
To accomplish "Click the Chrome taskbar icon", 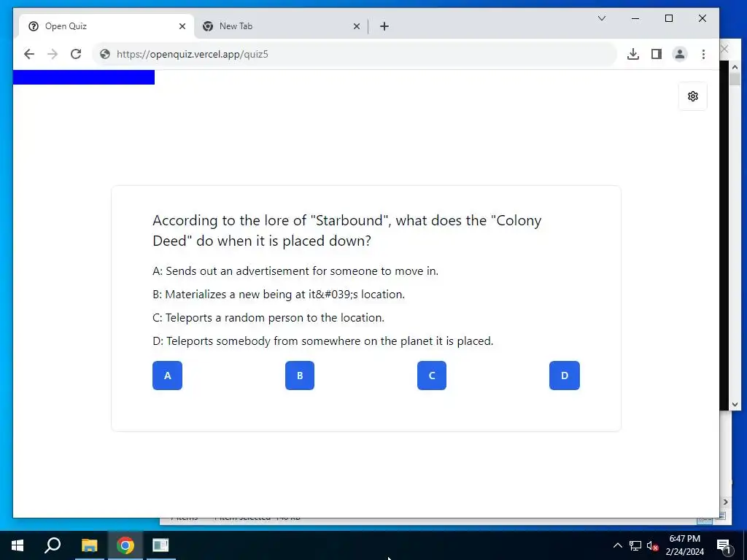I will tap(125, 545).
